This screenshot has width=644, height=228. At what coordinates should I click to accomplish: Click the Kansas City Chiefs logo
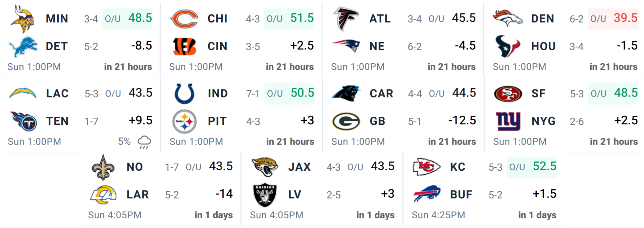pos(426,167)
